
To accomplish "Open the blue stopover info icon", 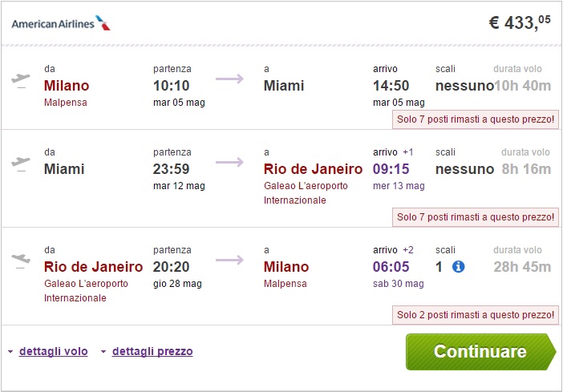I will click(459, 267).
